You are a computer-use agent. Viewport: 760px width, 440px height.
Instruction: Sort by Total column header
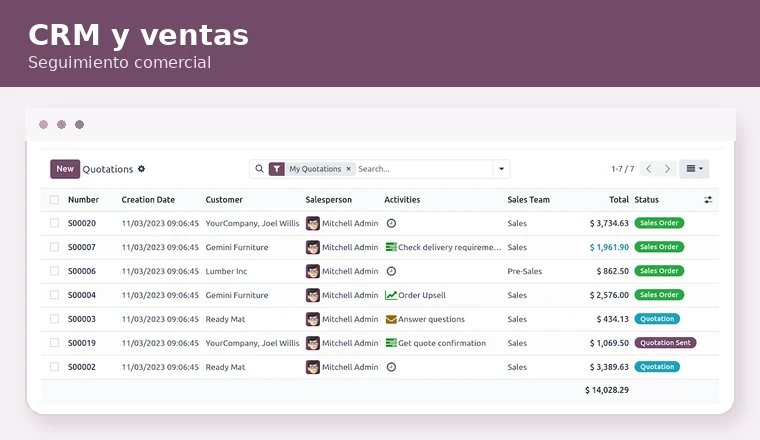(x=619, y=200)
